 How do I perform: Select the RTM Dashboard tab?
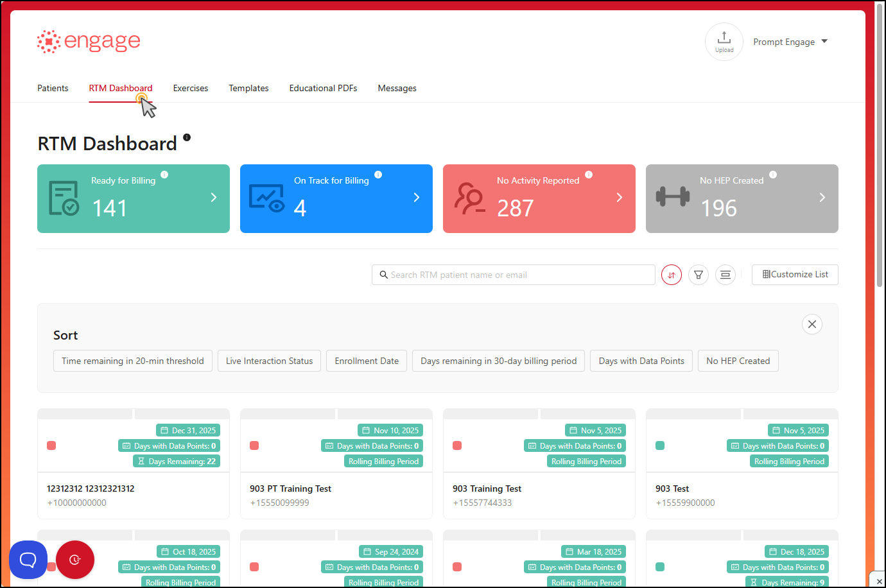click(x=121, y=89)
